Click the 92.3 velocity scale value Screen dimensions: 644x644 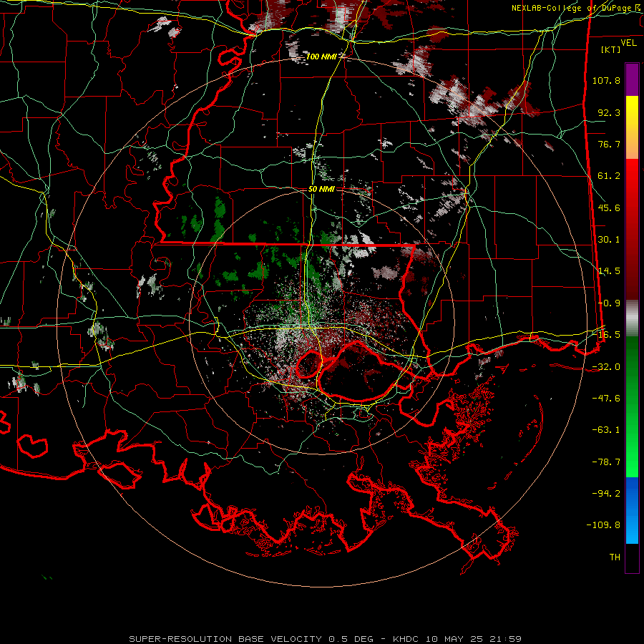click(609, 112)
